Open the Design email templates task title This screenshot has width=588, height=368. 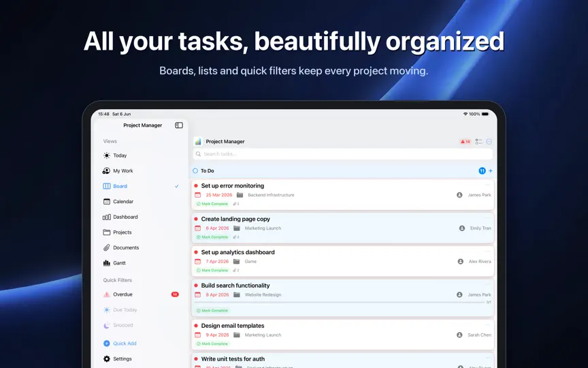233,326
